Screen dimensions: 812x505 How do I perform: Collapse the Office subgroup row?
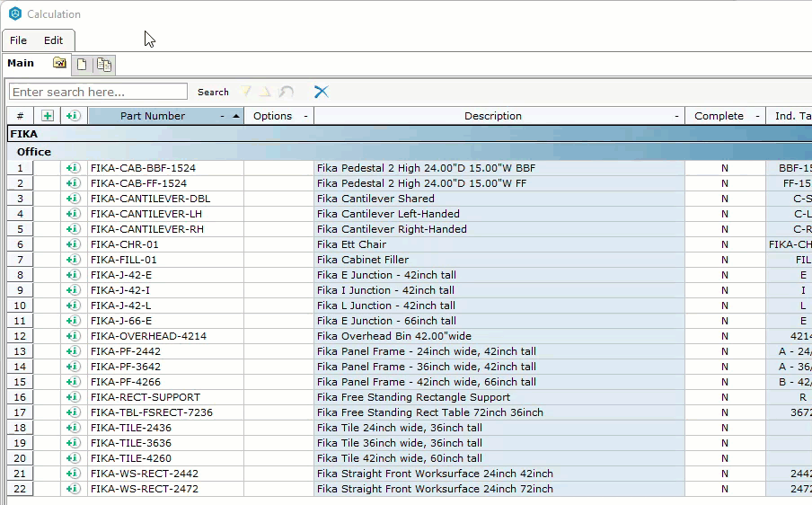409,152
